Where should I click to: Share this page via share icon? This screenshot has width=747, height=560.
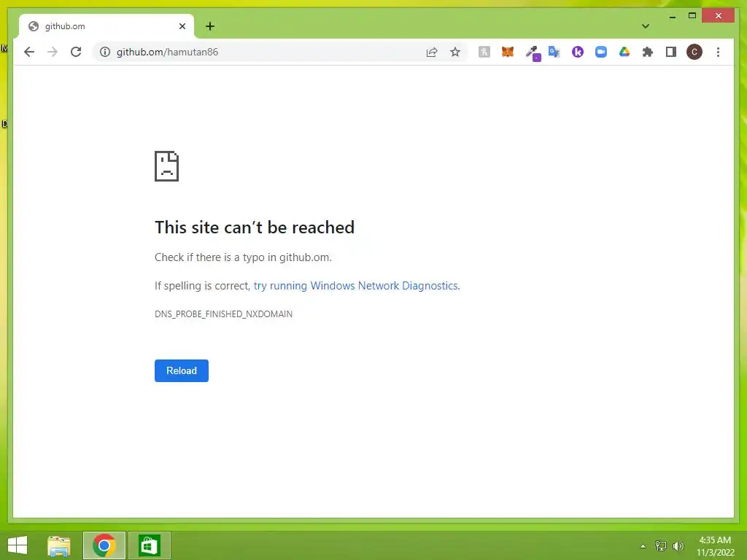(x=432, y=52)
